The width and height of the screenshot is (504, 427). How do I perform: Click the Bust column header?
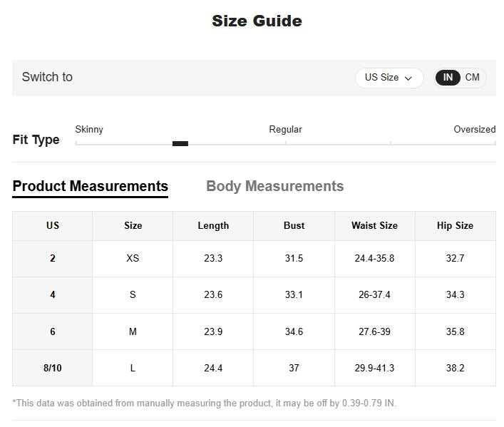(x=294, y=225)
